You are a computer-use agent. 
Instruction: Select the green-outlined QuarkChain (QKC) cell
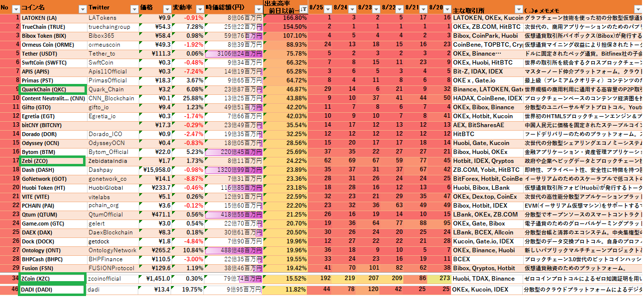[x=52, y=89]
